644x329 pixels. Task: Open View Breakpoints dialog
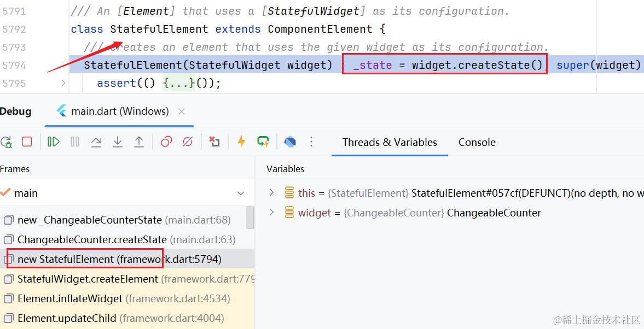[166, 142]
